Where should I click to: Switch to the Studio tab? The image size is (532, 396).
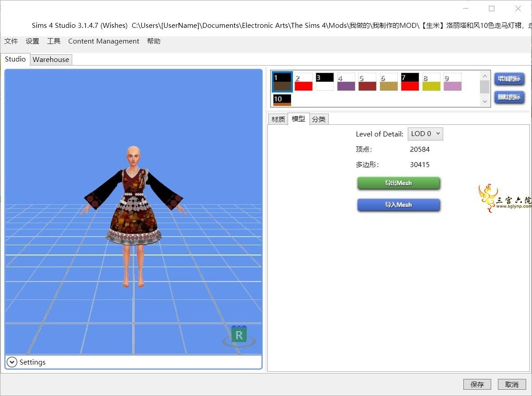(x=15, y=59)
